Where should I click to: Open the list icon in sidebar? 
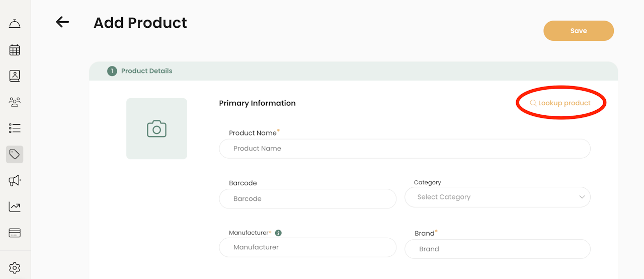coord(15,128)
